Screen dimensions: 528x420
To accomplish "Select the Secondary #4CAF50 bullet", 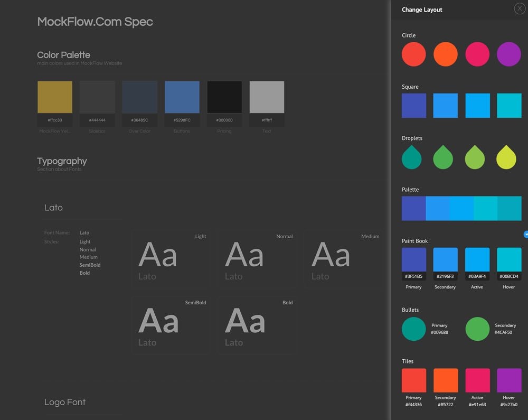I will [477, 329].
